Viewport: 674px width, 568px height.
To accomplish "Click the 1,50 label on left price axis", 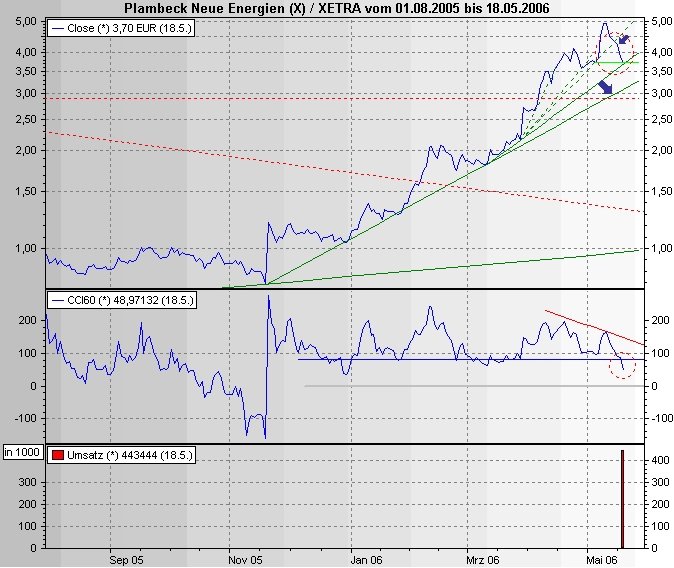I will click(26, 191).
